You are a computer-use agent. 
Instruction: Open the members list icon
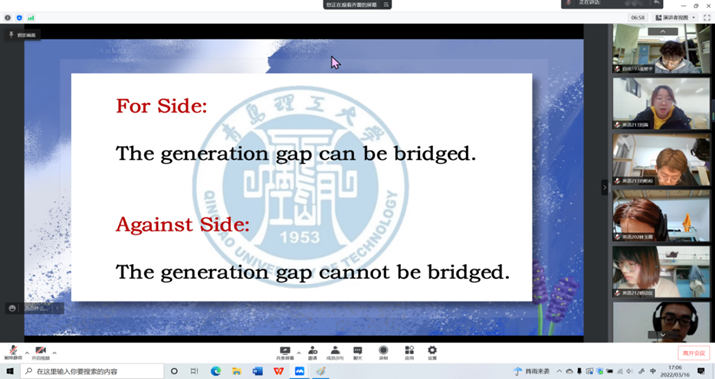tap(335, 353)
